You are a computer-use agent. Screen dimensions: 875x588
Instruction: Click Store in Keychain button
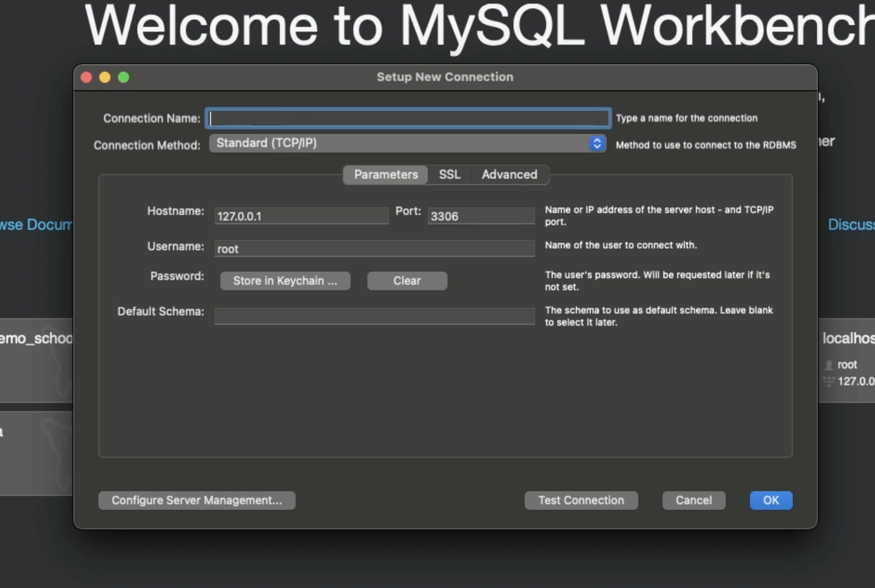[x=285, y=280]
